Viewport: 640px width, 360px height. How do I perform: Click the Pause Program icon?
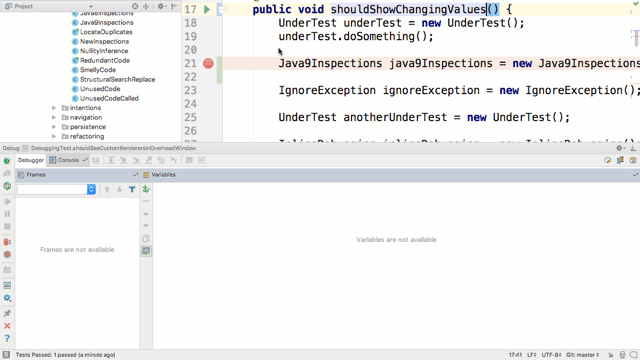[x=7, y=214]
